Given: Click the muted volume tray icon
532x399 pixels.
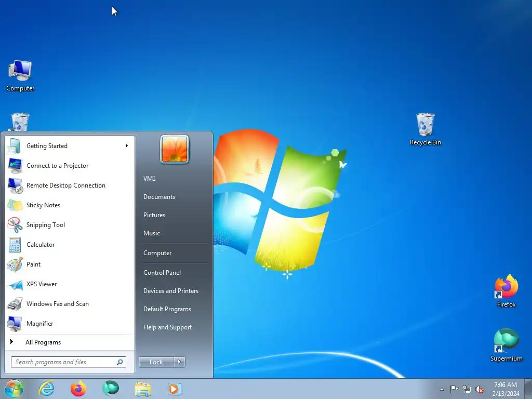Looking at the screenshot, I should [x=480, y=390].
